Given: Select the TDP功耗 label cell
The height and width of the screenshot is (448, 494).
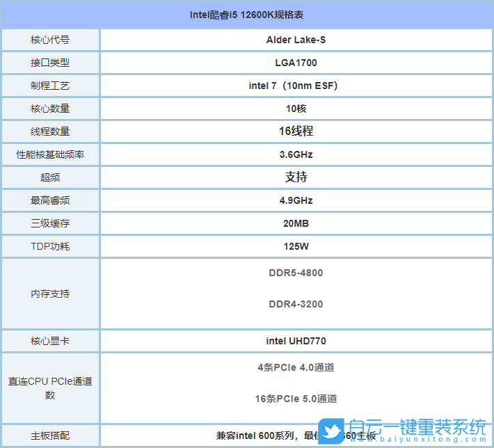Looking at the screenshot, I should (x=50, y=246).
